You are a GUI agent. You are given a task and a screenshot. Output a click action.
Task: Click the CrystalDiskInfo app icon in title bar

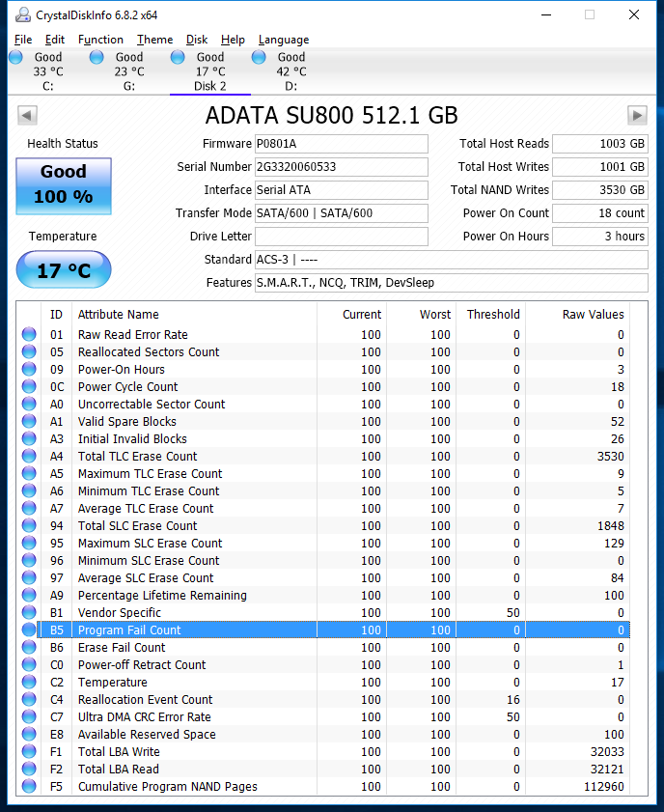point(19,14)
